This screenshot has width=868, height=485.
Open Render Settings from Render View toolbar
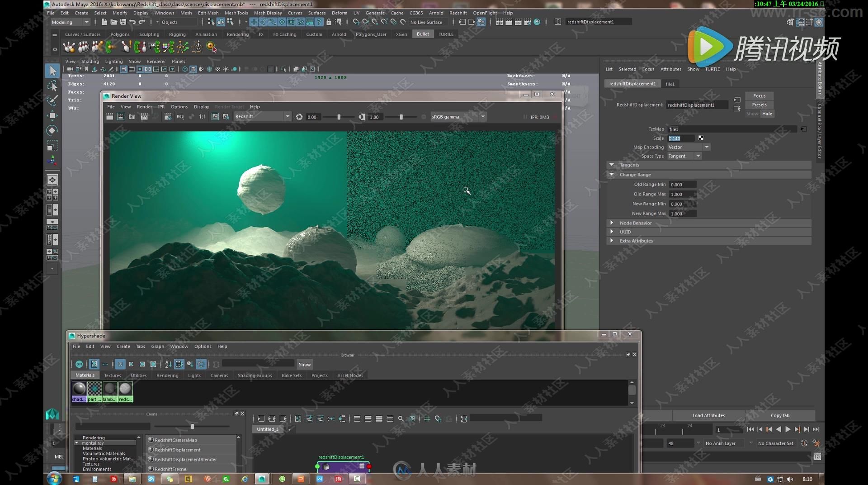coord(168,117)
